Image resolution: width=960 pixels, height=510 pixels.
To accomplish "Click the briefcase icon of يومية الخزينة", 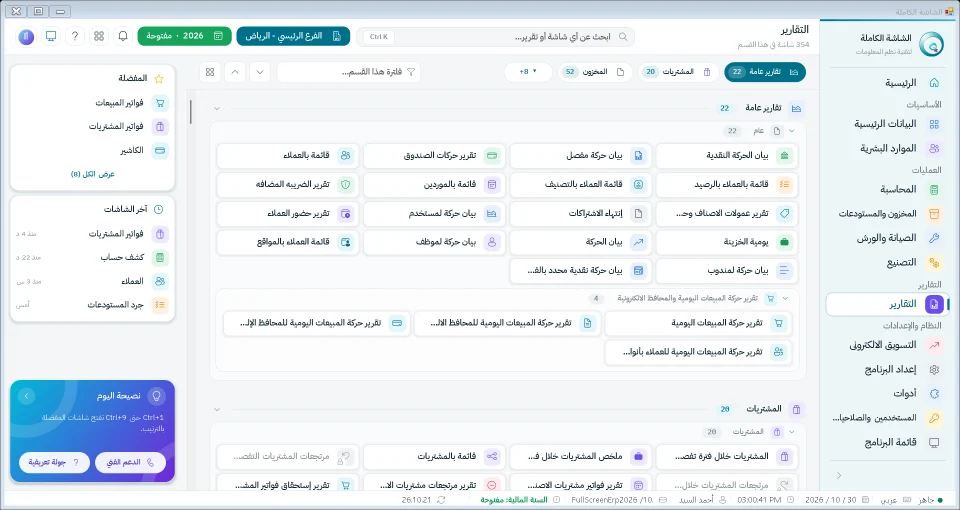I will click(x=784, y=242).
